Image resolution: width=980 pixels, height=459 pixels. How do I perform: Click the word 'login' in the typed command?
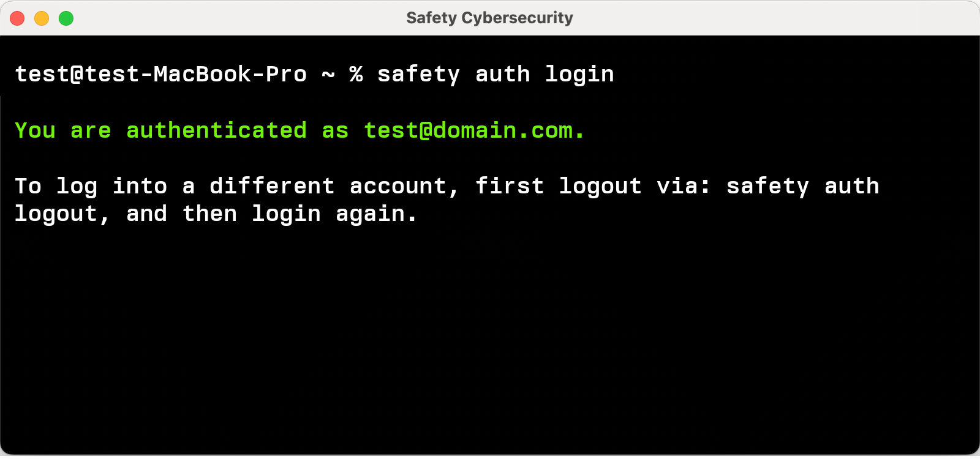click(x=579, y=75)
